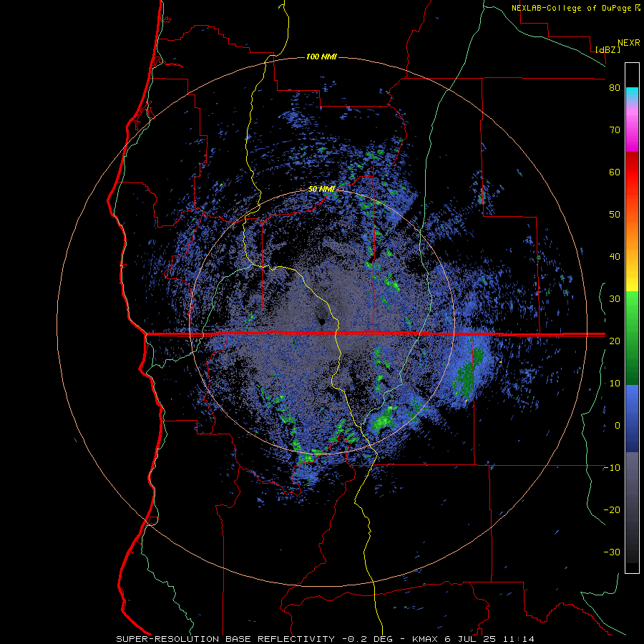The image size is (644, 644).
Task: Click the 100 NMI range ring label
Action: [x=321, y=57]
